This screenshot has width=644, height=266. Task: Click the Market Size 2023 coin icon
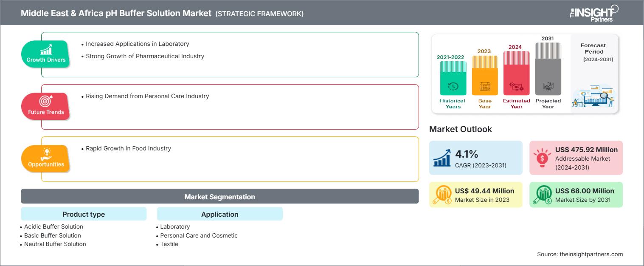pyautogui.click(x=442, y=195)
